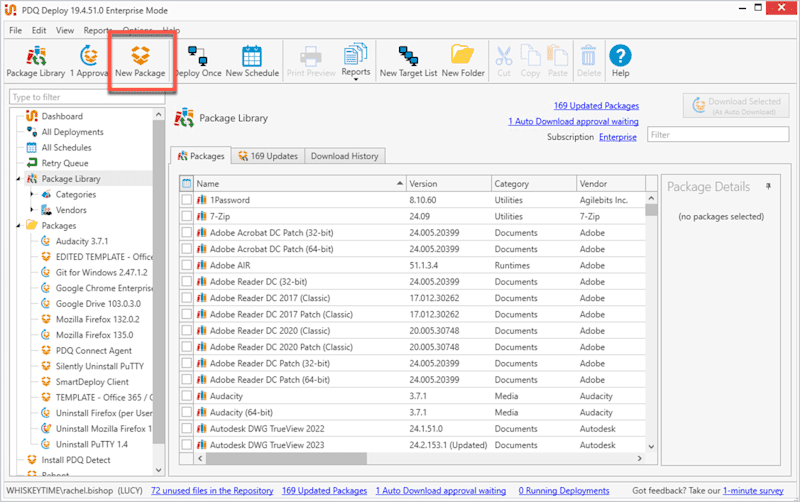Click the Copy toolbar icon

[530, 61]
